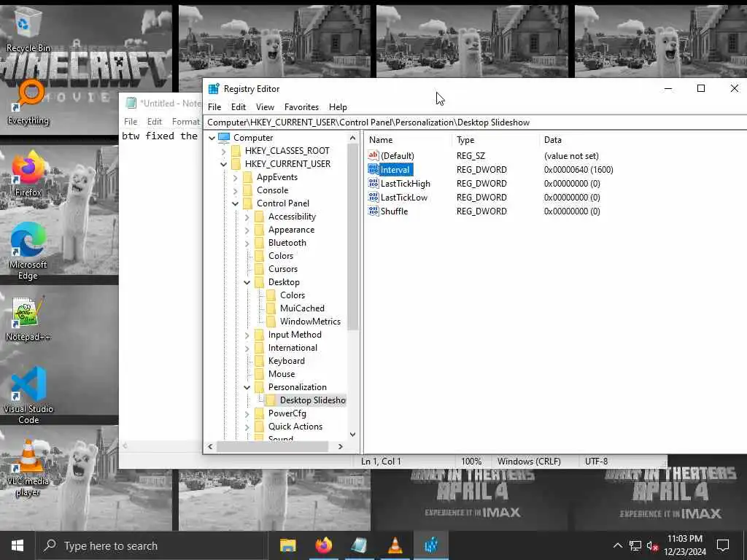Show hidden tray icons chevron
The width and height of the screenshot is (747, 560).
pos(617,545)
